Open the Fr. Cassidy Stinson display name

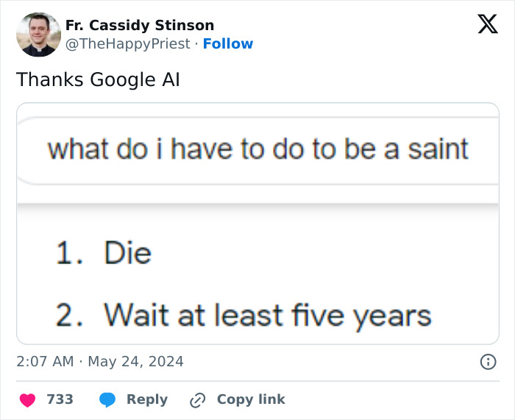[140, 25]
